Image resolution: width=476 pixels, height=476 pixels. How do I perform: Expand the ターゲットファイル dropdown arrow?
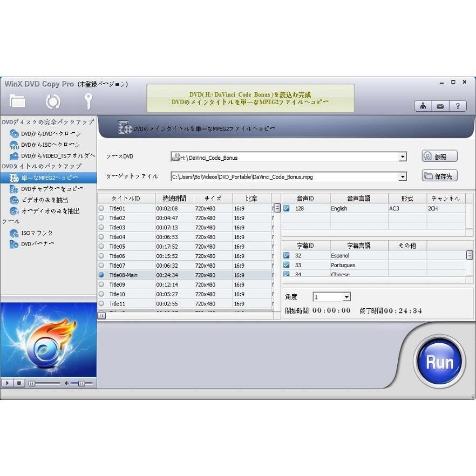tap(403, 176)
